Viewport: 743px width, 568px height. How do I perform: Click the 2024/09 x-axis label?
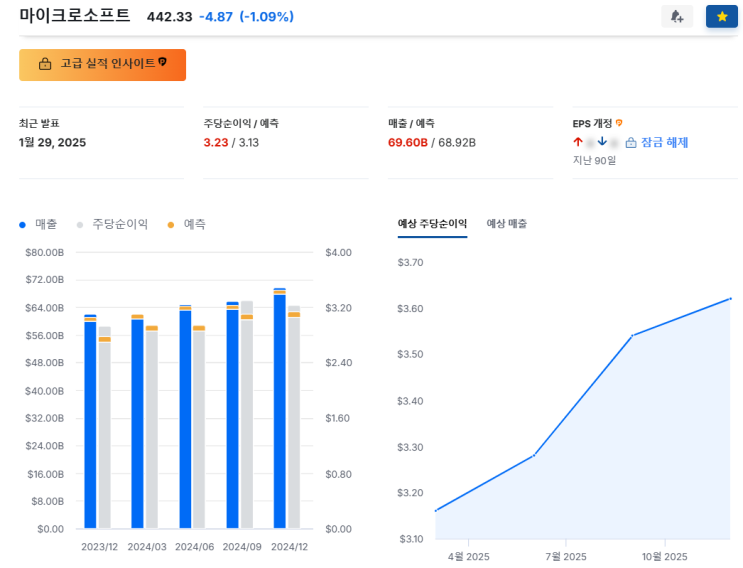click(242, 547)
